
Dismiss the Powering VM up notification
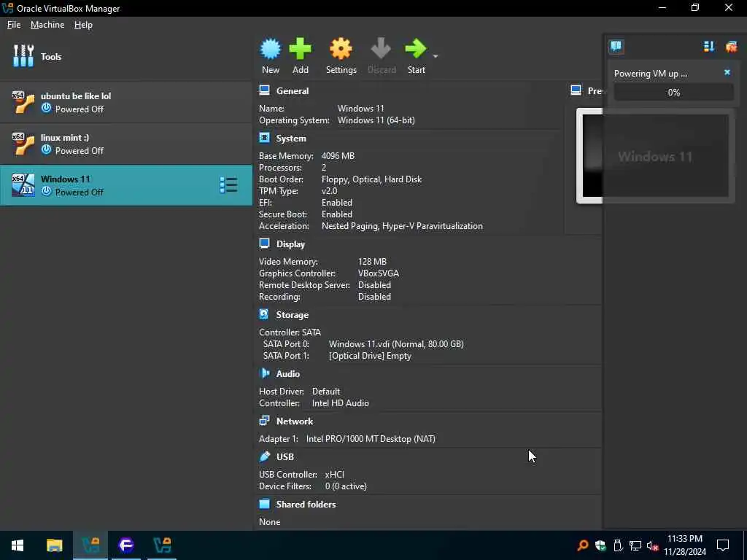727,72
